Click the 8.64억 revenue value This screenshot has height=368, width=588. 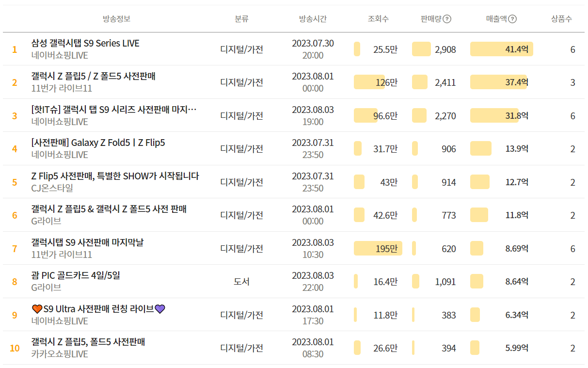pos(517,281)
